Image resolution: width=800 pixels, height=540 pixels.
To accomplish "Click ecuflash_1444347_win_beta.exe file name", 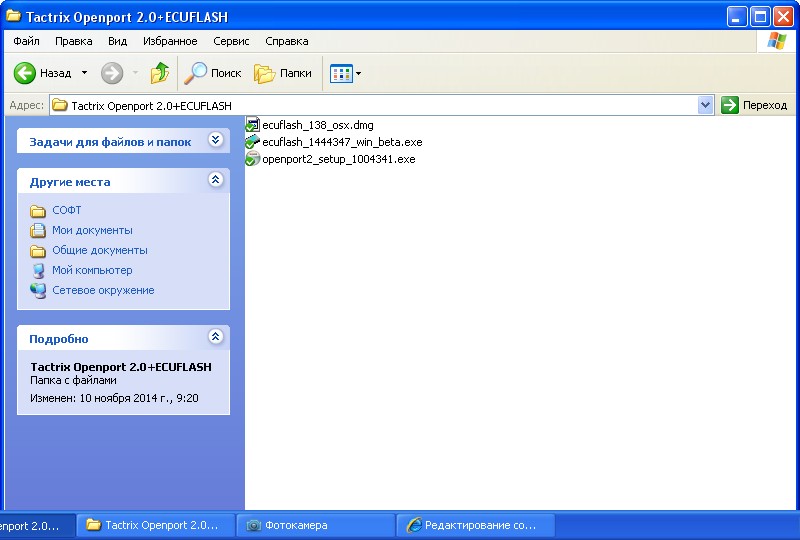I will tap(342, 142).
